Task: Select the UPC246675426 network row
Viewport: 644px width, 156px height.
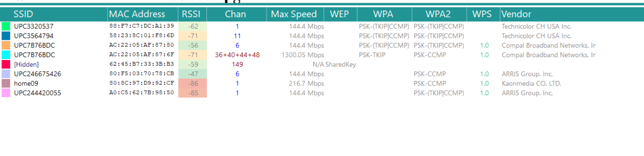Action: pos(37,74)
